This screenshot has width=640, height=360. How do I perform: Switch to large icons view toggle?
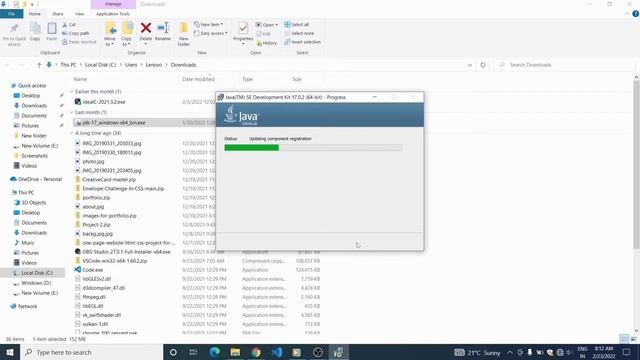coord(633,339)
